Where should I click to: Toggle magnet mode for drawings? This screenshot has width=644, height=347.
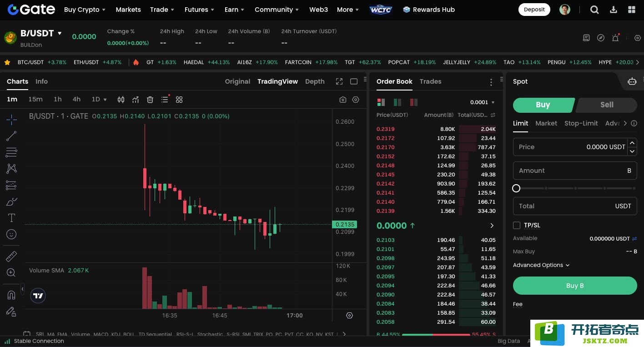click(x=11, y=295)
